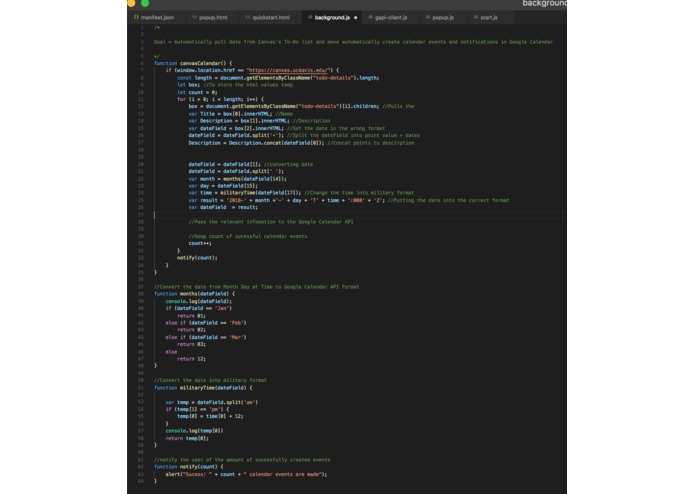This screenshot has width=695, height=494.
Task: Click the 'dateField = dateField[1];' line
Action: tap(250, 164)
